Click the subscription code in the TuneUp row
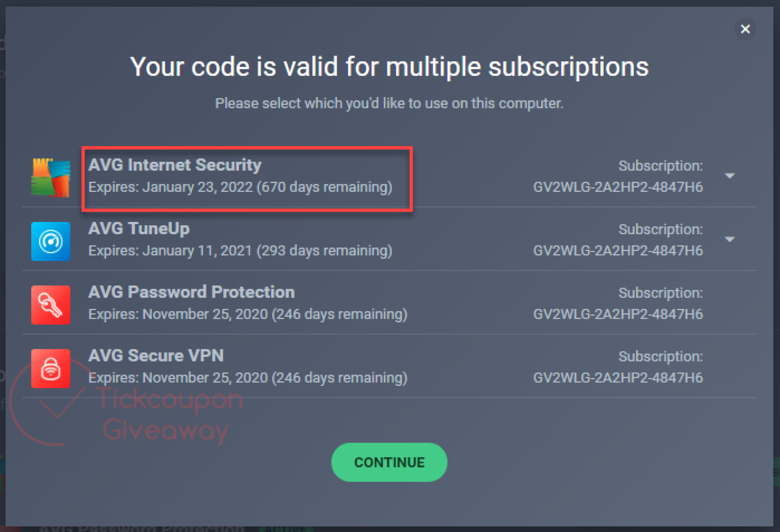This screenshot has height=532, width=780. click(618, 251)
